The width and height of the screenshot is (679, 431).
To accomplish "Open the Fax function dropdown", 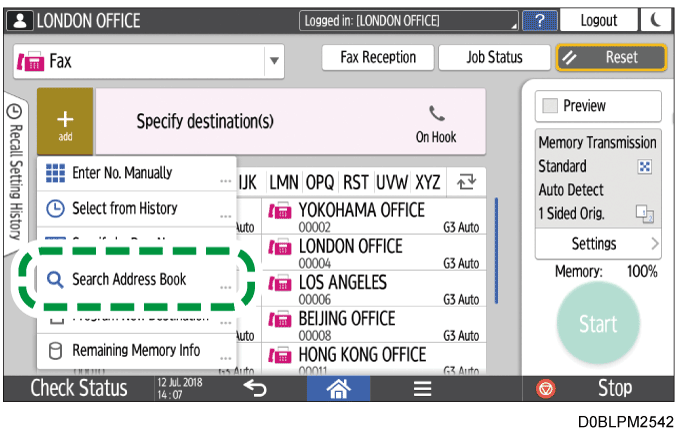I will coord(275,62).
